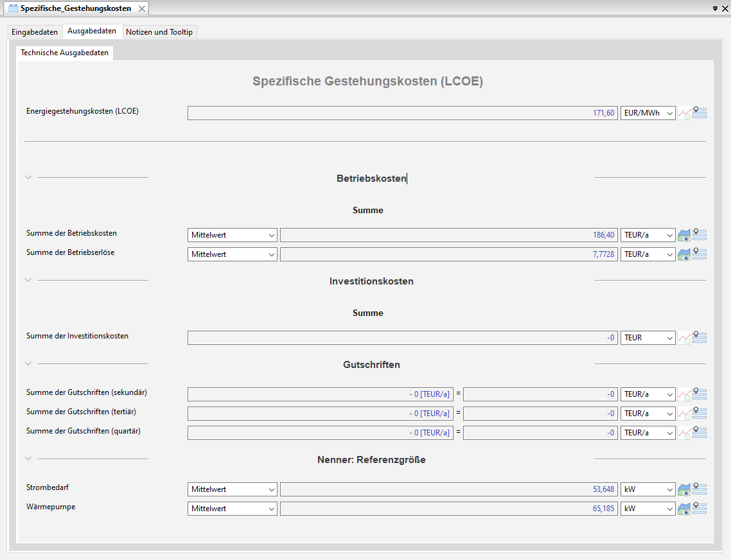View the chart icon for Summe der Betriebserlöse

click(684, 254)
